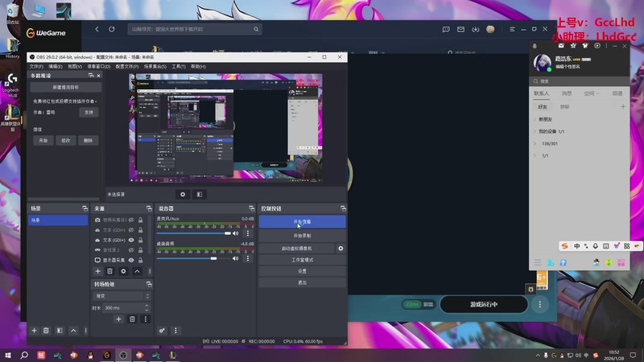644x362 pixels.
Task: Open OBS 设置 settings button
Action: (x=303, y=271)
